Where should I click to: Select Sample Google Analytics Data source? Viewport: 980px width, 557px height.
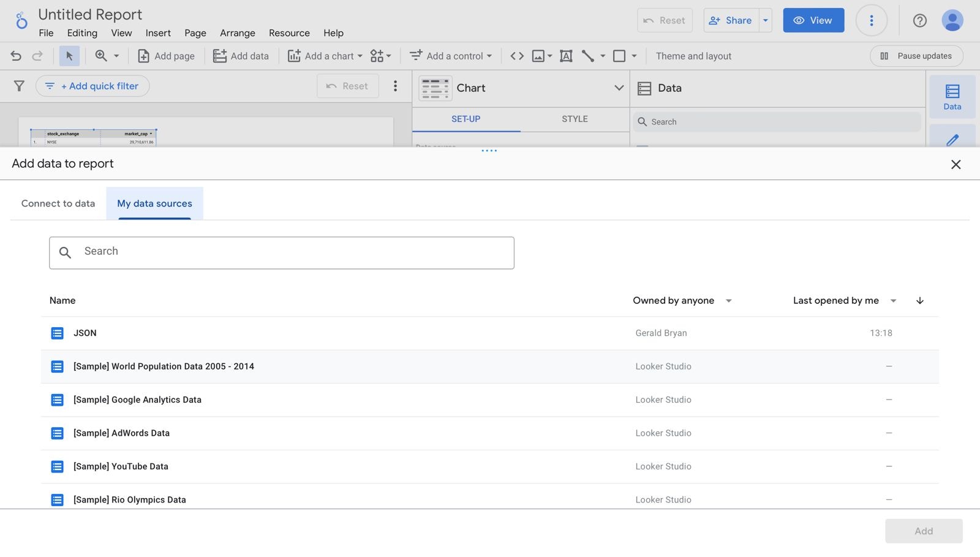pyautogui.click(x=490, y=400)
